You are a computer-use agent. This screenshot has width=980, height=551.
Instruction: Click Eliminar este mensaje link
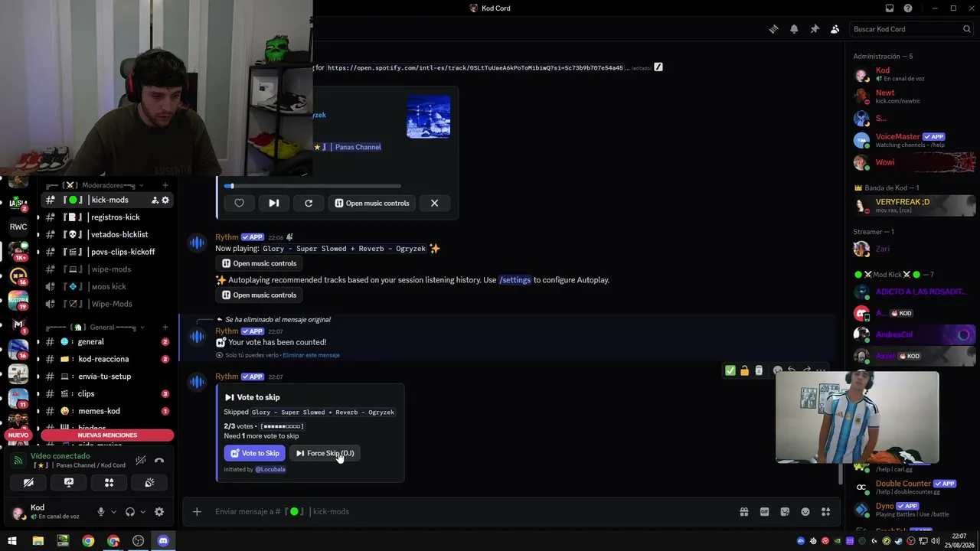coord(311,355)
